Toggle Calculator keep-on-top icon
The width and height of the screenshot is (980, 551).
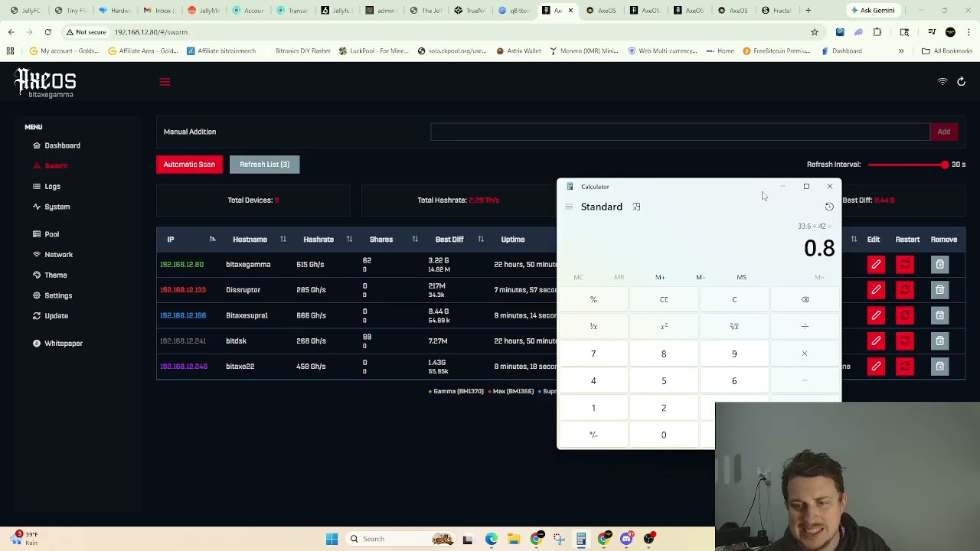[x=636, y=207]
